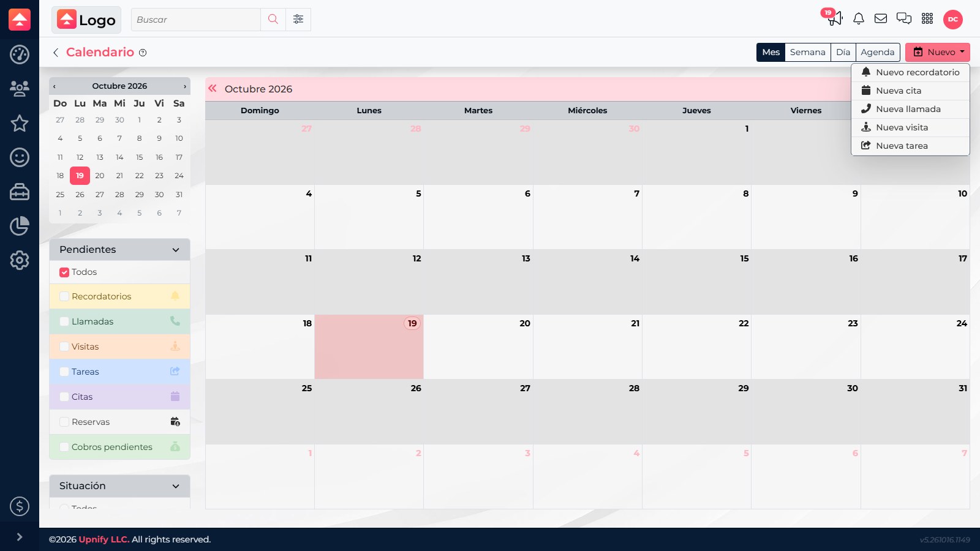The image size is (980, 551).
Task: Click the top-left app home logo icon
Action: click(x=20, y=20)
